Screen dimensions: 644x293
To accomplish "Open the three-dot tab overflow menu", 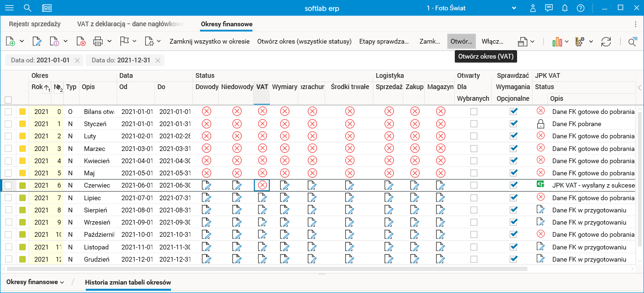I will 636,24.
